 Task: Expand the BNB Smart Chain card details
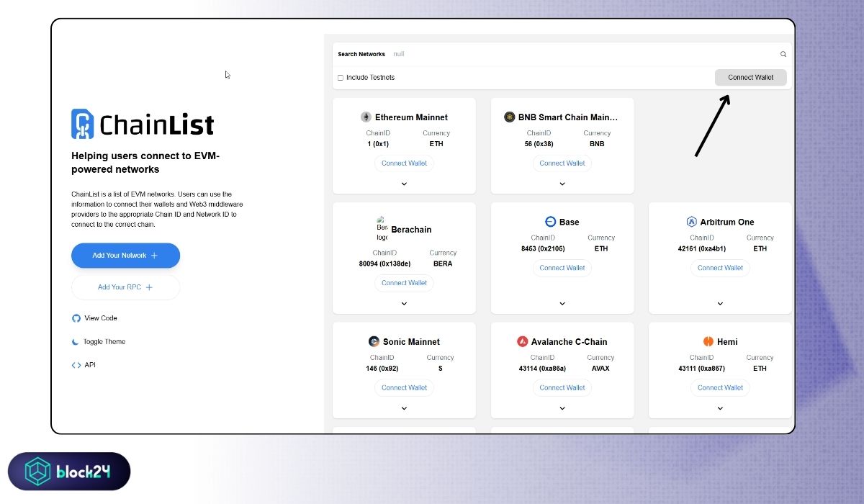pos(562,184)
